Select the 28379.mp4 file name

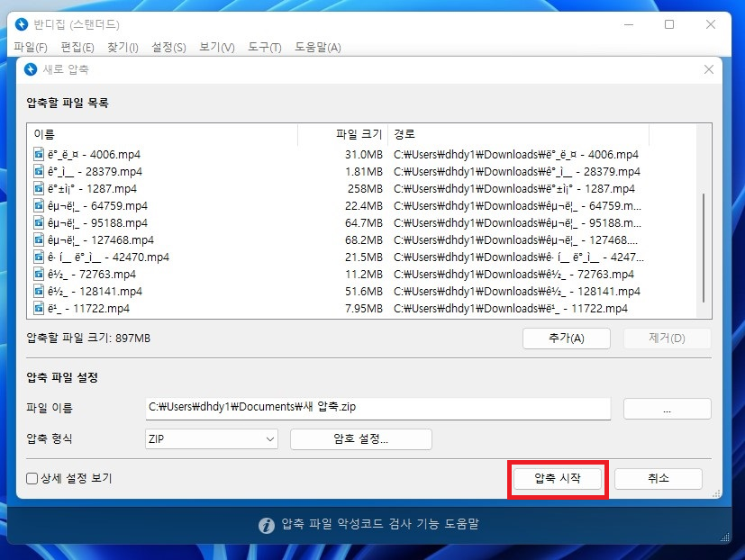[x=95, y=171]
